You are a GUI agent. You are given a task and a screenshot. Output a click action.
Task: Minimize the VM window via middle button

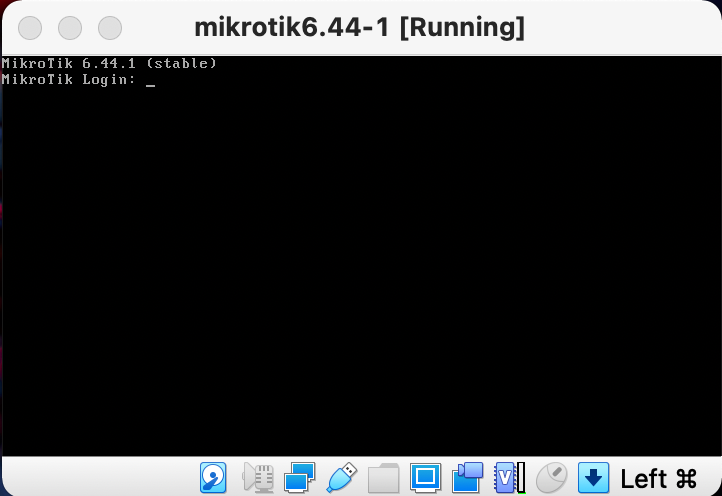[70, 28]
